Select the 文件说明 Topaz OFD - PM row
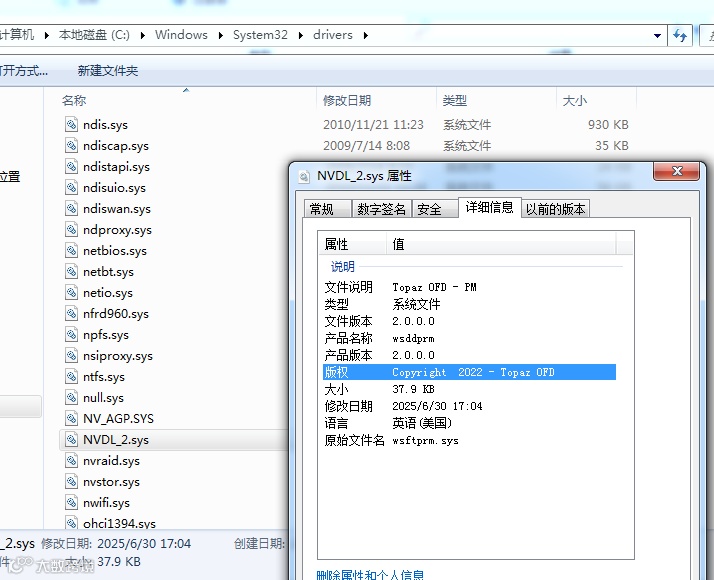The width and height of the screenshot is (714, 580). (x=469, y=287)
